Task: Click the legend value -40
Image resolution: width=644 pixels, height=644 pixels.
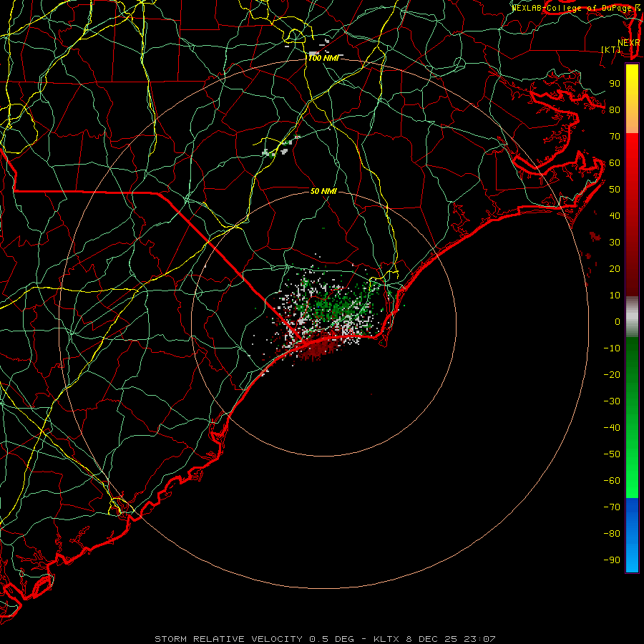Action: (612, 428)
